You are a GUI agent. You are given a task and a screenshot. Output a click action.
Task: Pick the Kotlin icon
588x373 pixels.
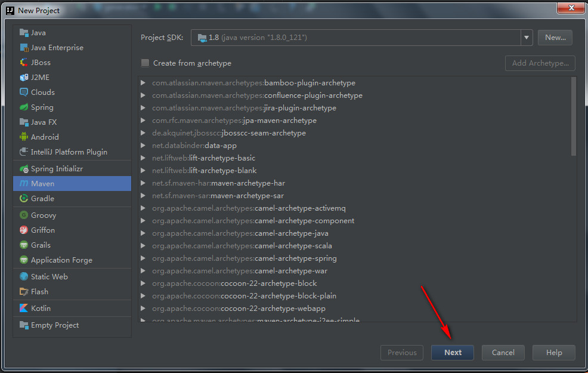click(24, 308)
